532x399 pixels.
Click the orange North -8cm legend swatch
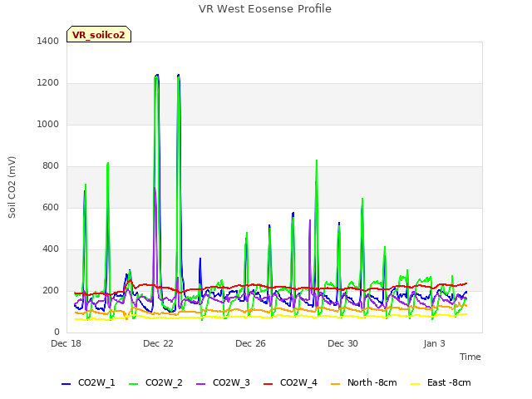[336, 384]
